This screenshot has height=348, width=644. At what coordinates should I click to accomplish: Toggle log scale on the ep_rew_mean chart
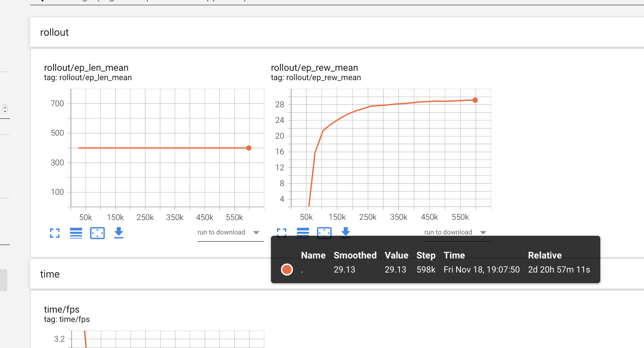(303, 233)
